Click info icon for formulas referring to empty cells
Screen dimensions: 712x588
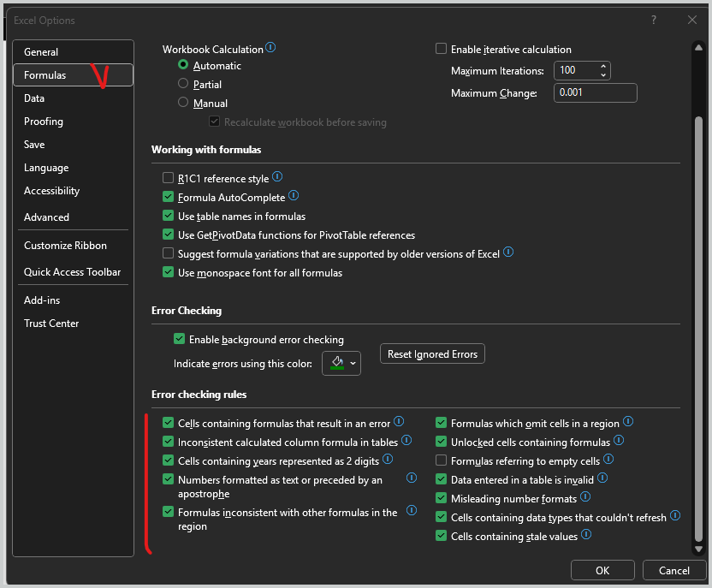click(x=608, y=459)
